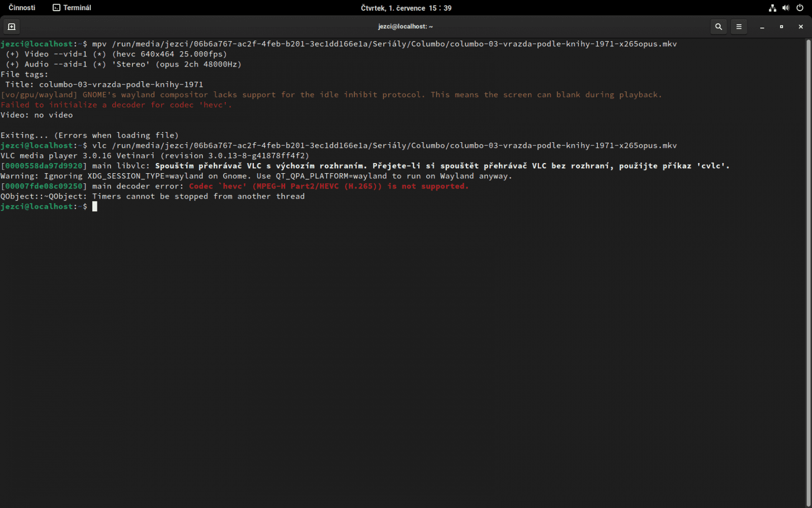This screenshot has height=508, width=812.
Task: Open the calendar by clicking the clock
Action: [406, 8]
